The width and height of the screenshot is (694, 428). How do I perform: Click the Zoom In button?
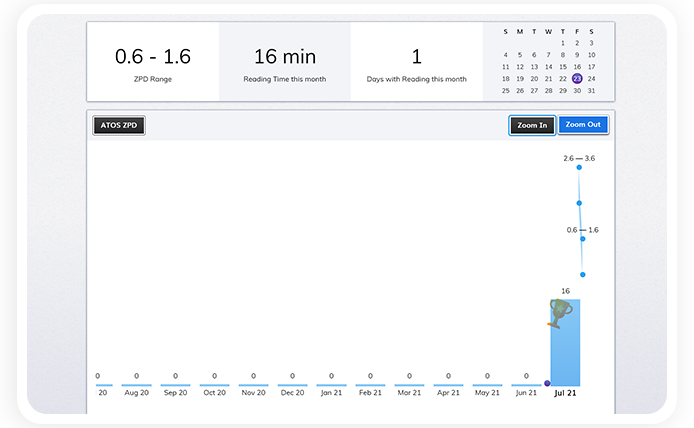532,125
